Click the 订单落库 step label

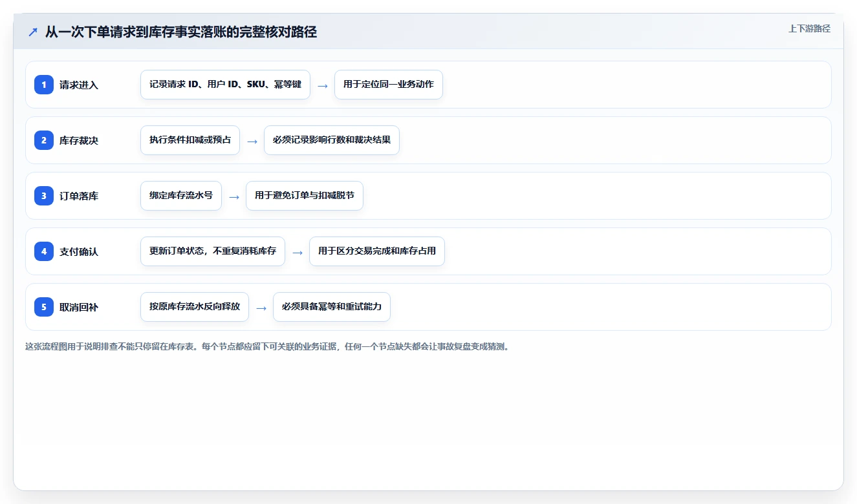click(x=79, y=196)
